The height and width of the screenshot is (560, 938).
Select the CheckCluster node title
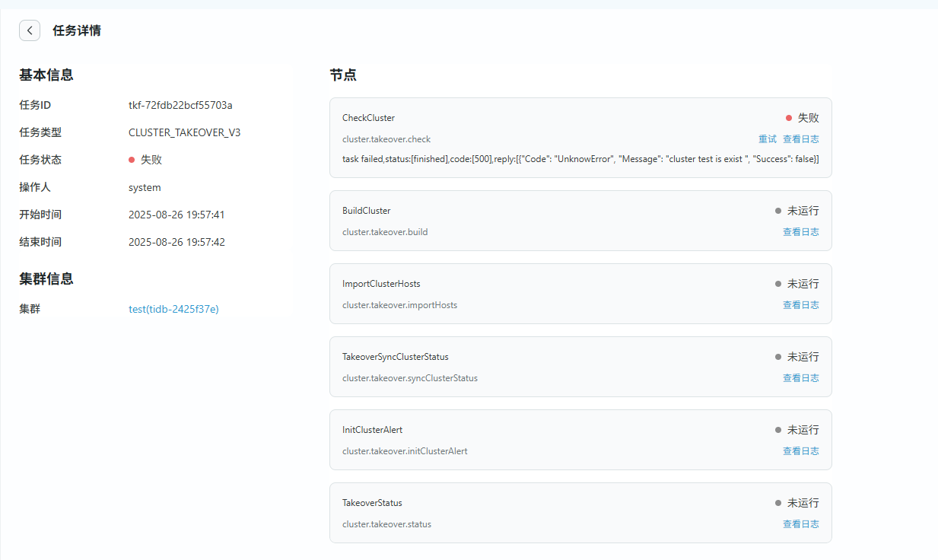[368, 118]
